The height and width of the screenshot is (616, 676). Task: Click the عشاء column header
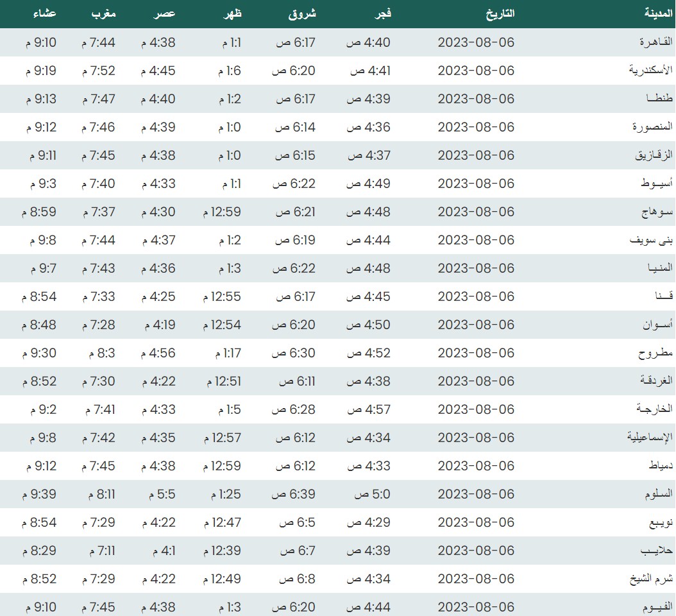click(x=44, y=13)
